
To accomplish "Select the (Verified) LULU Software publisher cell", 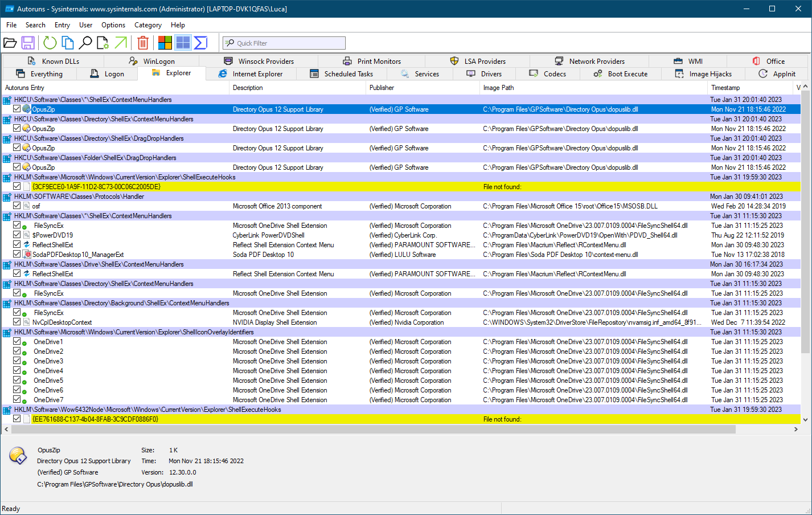I will pyautogui.click(x=402, y=255).
